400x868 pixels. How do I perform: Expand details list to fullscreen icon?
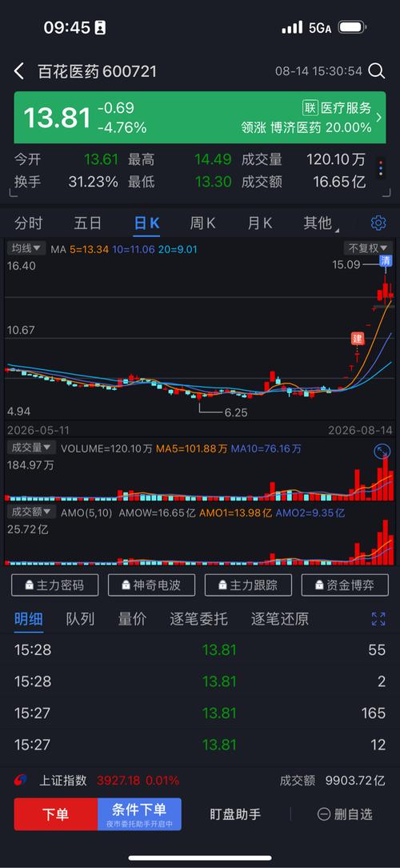click(x=378, y=619)
